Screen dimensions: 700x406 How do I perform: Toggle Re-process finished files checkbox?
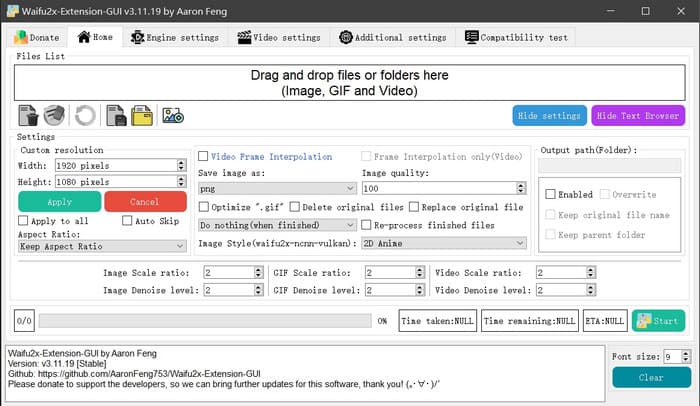366,225
